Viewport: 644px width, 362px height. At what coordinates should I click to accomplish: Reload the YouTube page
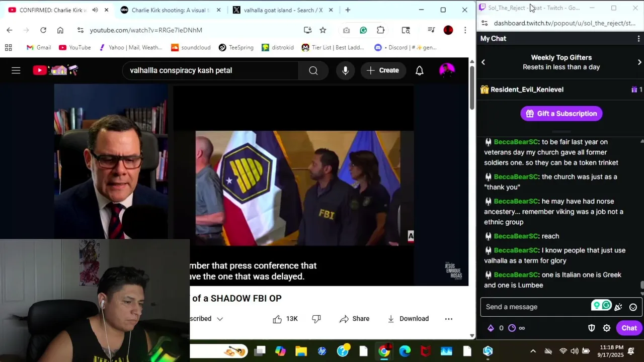(x=43, y=30)
